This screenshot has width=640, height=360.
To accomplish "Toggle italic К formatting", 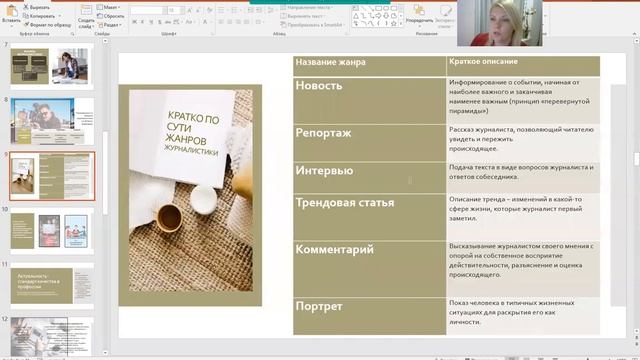I will click(x=142, y=22).
